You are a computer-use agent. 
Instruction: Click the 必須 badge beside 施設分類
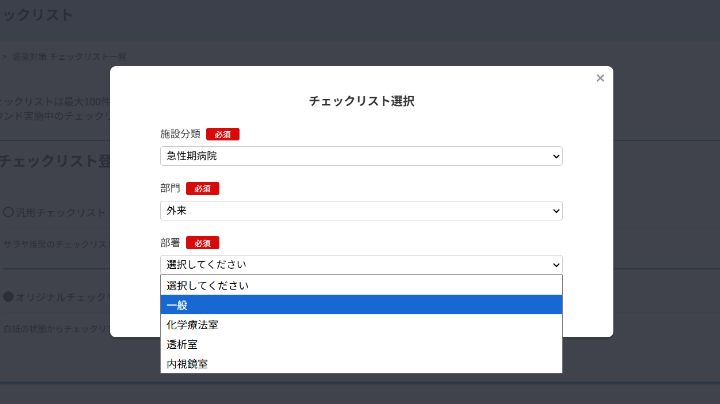(x=223, y=133)
